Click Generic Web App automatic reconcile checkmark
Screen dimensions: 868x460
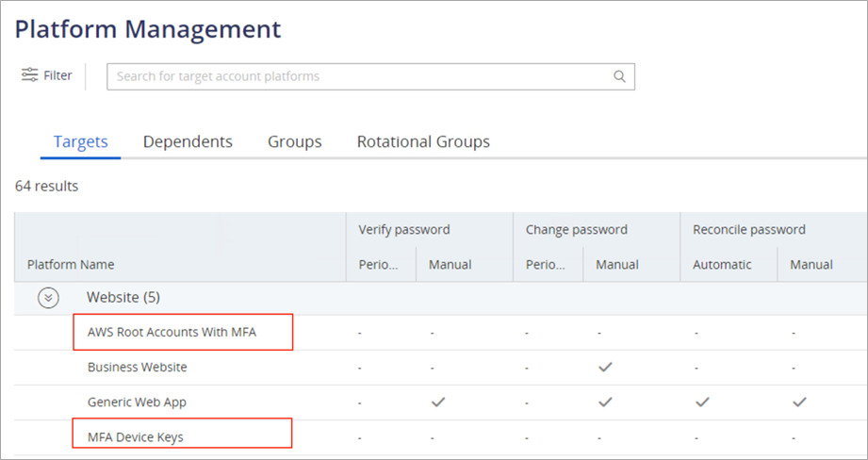click(x=702, y=402)
